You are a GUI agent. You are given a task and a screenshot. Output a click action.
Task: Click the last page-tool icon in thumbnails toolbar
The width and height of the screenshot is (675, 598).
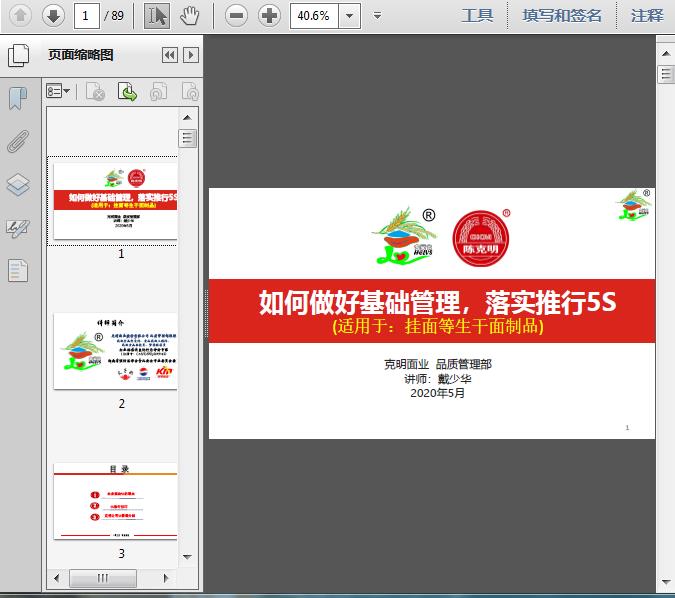pos(190,91)
